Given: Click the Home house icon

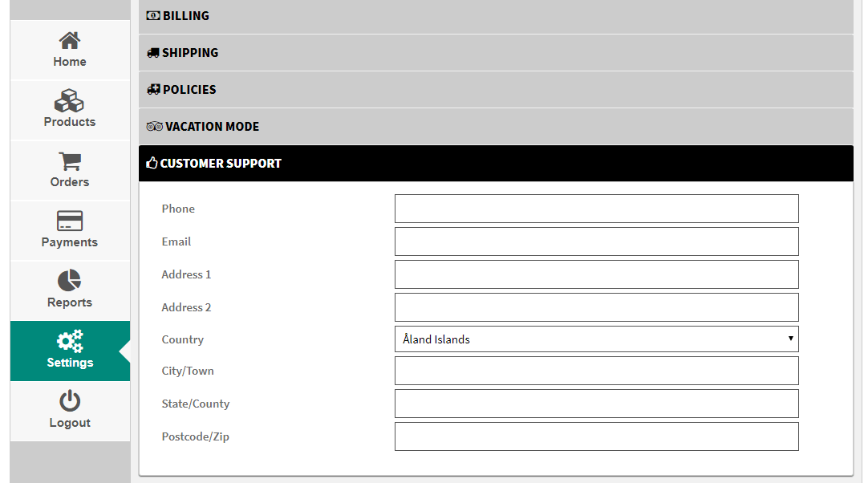Looking at the screenshot, I should [x=70, y=41].
